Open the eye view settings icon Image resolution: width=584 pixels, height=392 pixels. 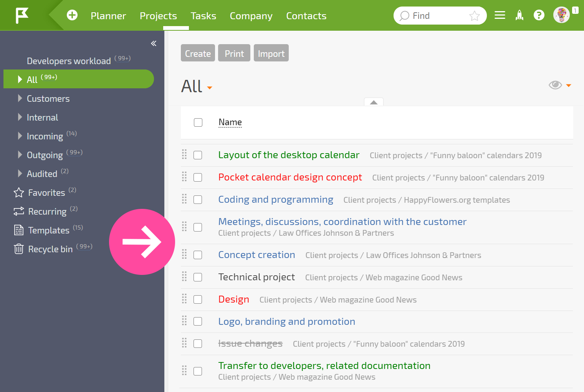(555, 85)
